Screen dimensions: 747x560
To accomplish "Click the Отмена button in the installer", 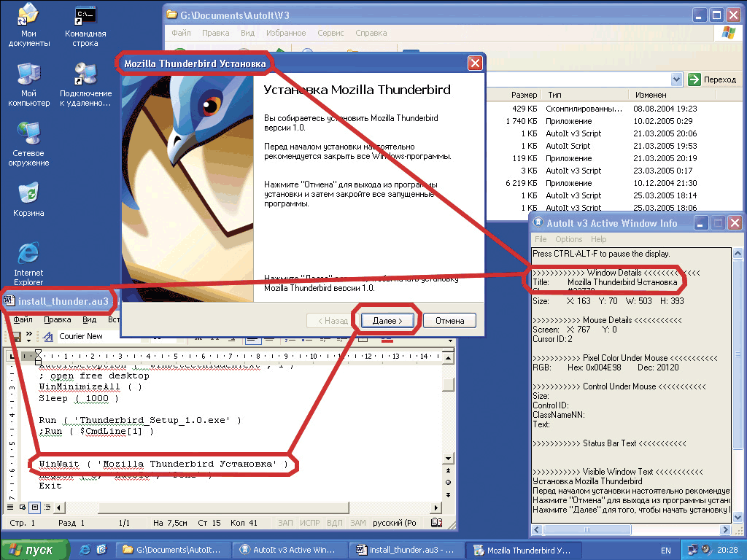I will tap(449, 321).
